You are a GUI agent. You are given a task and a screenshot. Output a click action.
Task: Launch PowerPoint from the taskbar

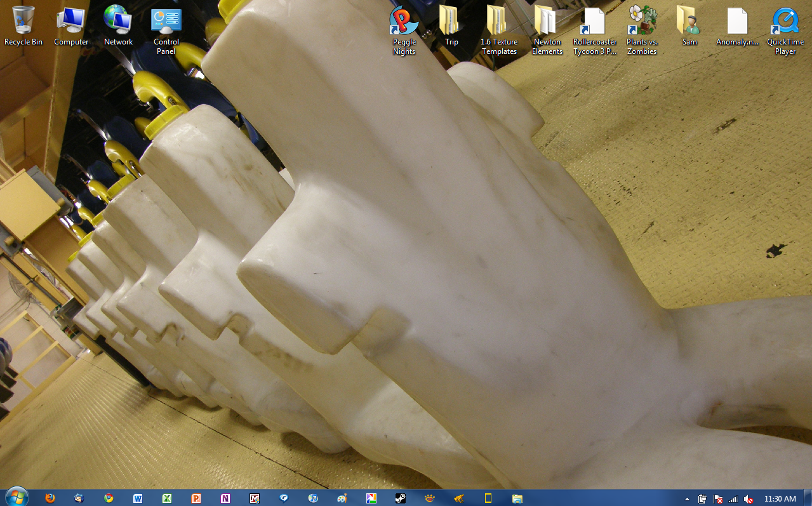[x=196, y=498]
